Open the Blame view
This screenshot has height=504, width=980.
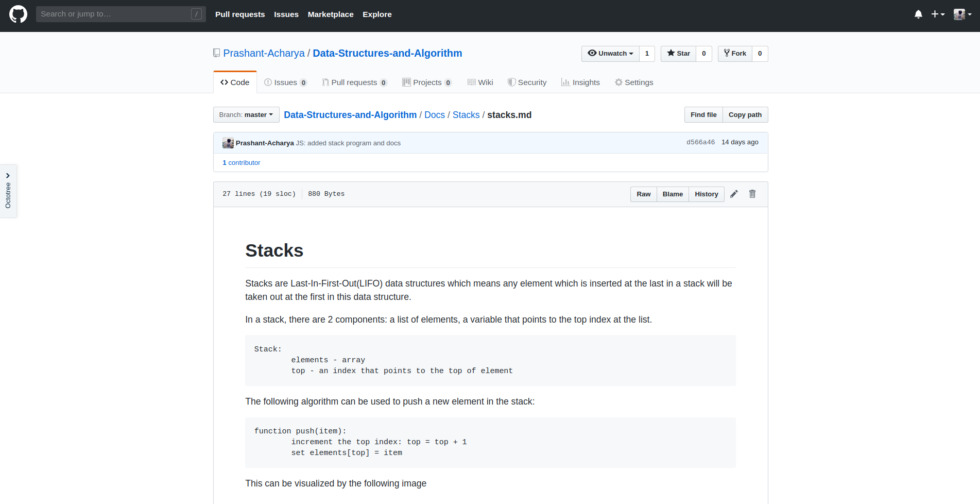pos(673,194)
